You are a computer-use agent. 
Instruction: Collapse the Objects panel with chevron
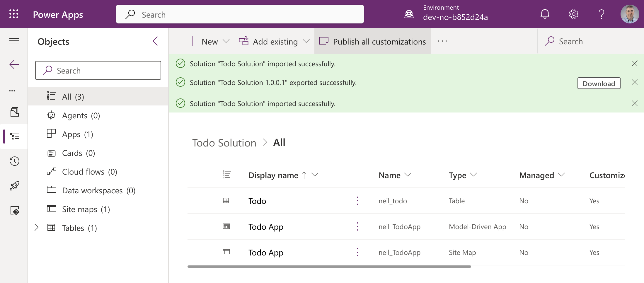pyautogui.click(x=155, y=41)
